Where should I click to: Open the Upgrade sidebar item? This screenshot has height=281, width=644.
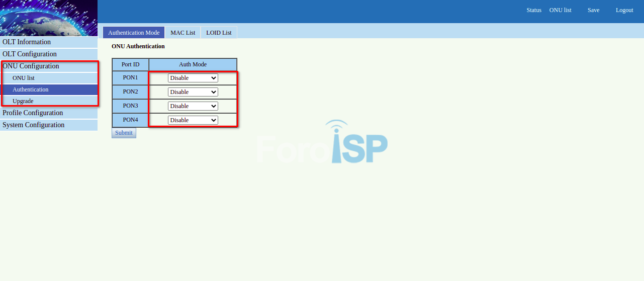(23, 101)
